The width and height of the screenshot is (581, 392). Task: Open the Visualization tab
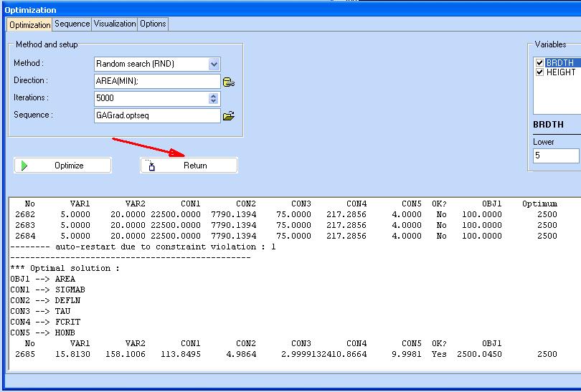click(115, 24)
